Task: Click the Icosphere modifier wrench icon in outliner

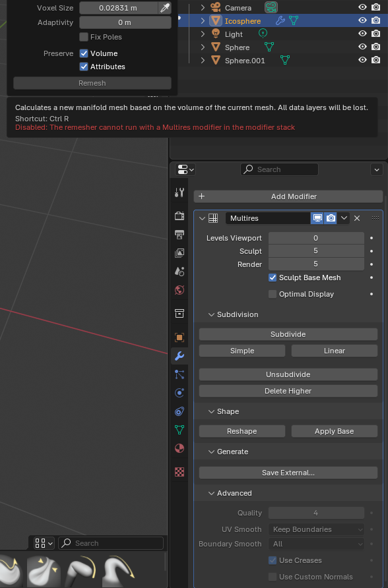Action: click(280, 20)
